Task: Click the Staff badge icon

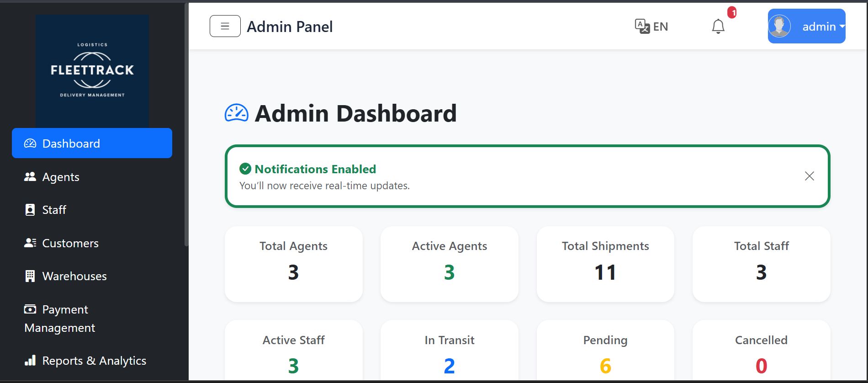Action: 30,210
